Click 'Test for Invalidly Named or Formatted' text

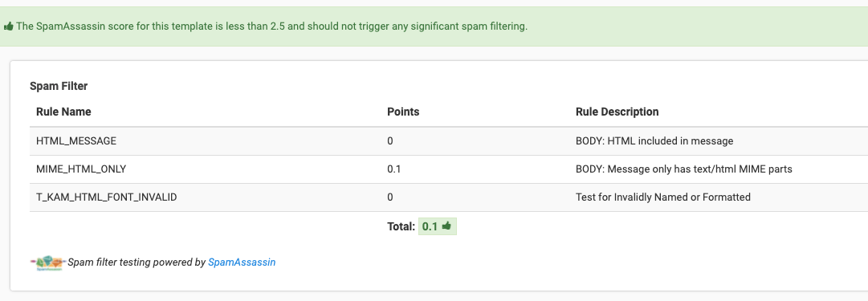tap(663, 197)
